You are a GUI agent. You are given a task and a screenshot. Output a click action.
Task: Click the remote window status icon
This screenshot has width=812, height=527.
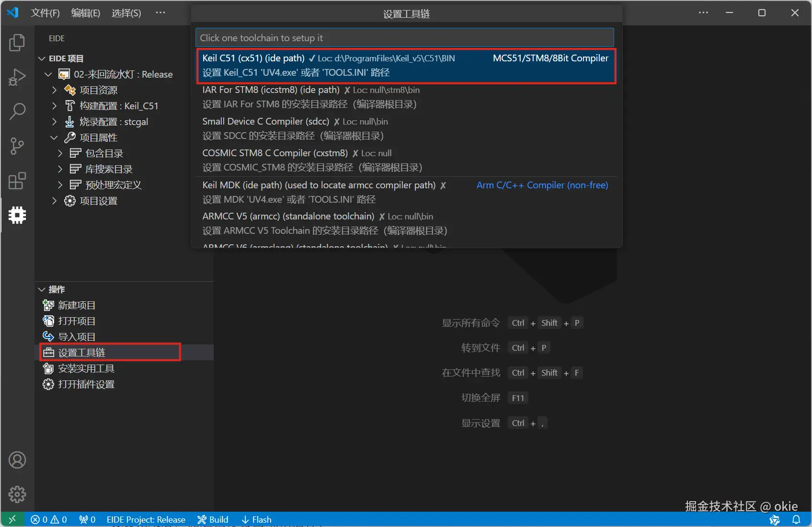(x=12, y=519)
